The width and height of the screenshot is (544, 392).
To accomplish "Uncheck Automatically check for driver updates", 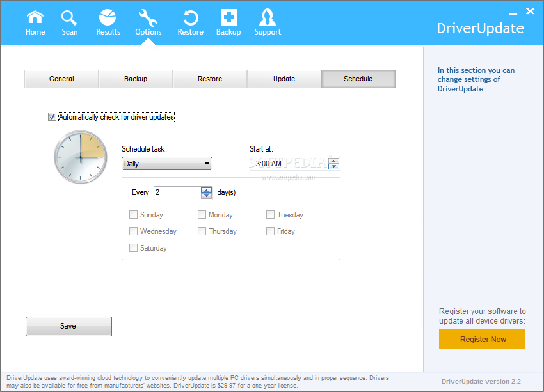I will [x=52, y=117].
